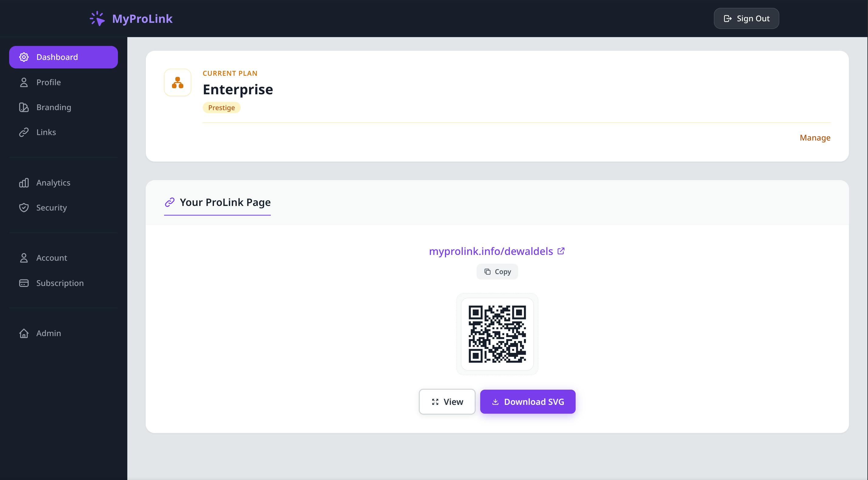Click the Analytics bar chart icon
Screen dimensions: 868x480
24,183
